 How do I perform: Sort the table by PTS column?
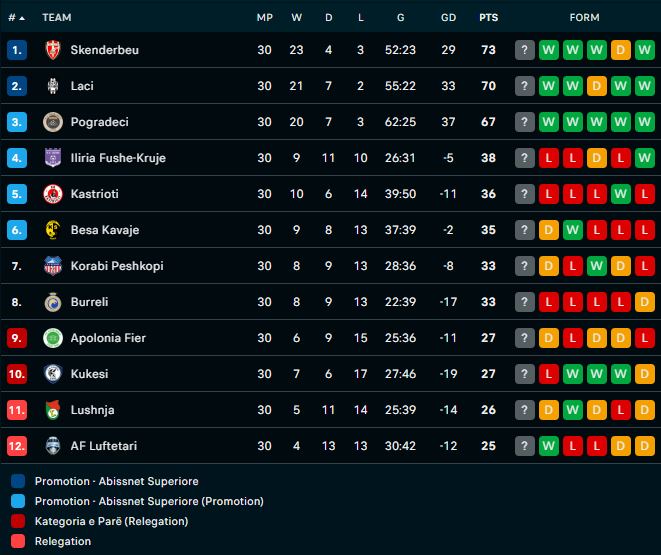click(488, 17)
